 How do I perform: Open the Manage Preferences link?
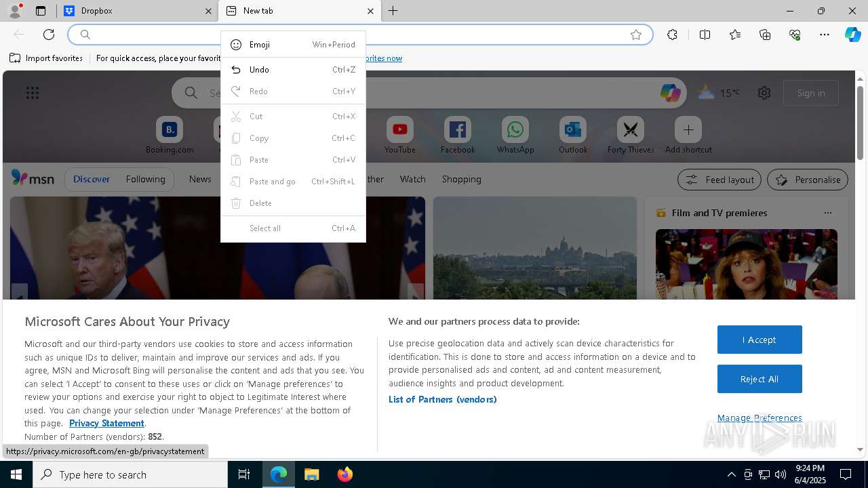click(x=759, y=418)
